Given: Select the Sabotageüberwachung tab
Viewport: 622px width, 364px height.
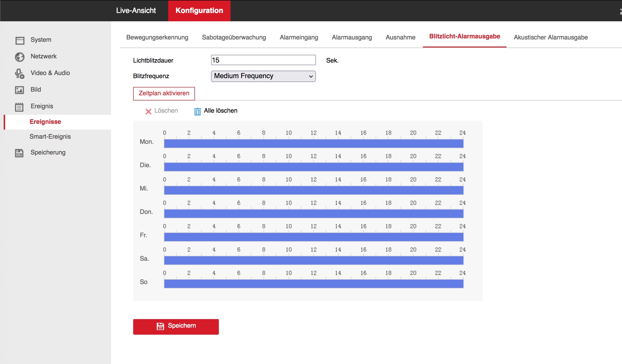Looking at the screenshot, I should tap(234, 37).
